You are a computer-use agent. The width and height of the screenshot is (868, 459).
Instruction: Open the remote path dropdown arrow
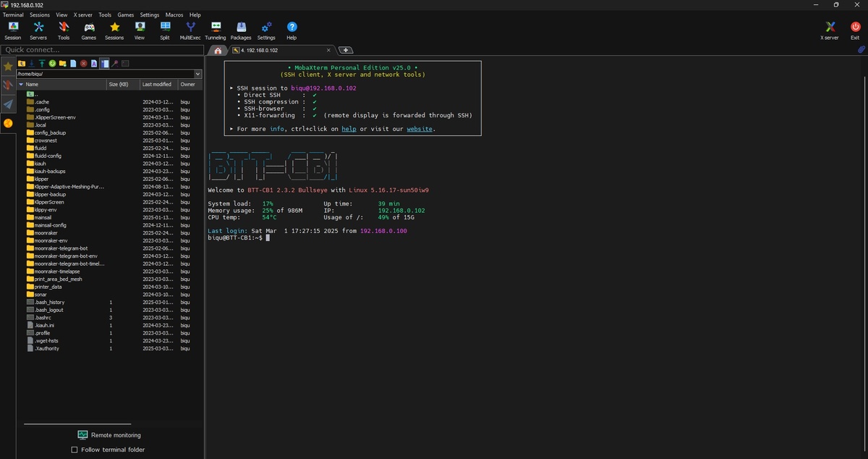point(198,74)
